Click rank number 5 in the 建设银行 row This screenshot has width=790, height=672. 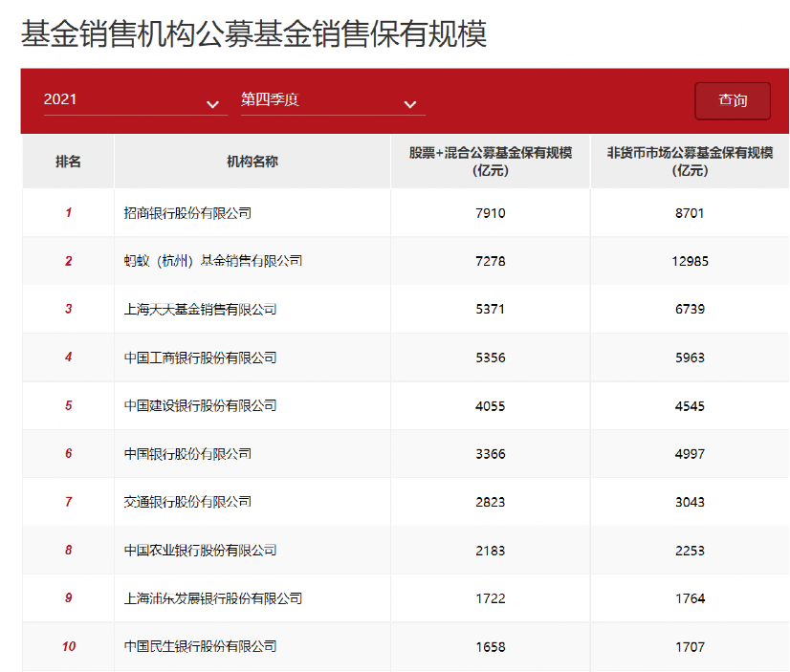tap(69, 405)
